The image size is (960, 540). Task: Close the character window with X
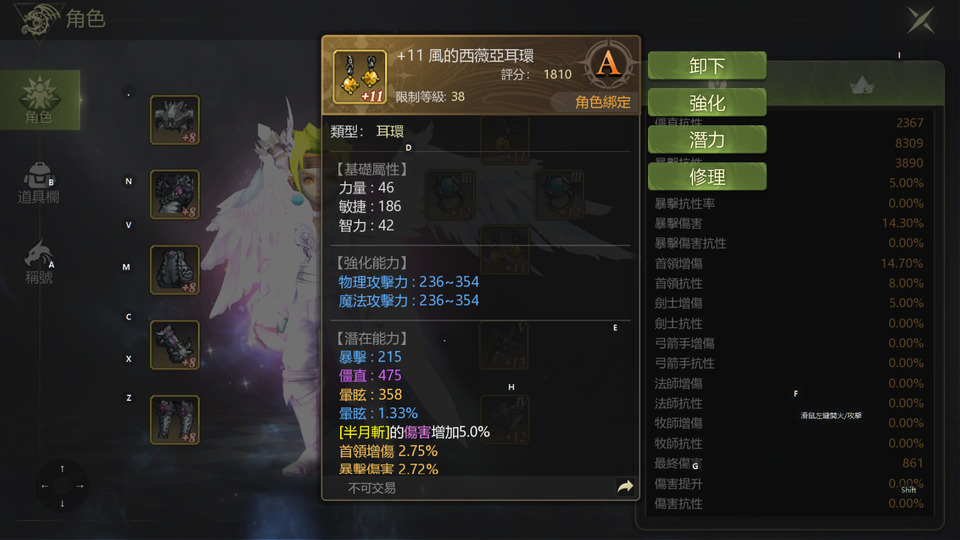click(921, 20)
